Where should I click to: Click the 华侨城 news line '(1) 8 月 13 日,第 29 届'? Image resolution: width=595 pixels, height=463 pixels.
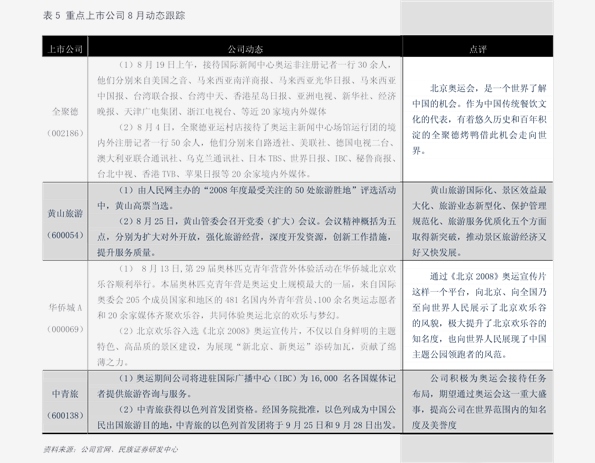tap(257, 269)
